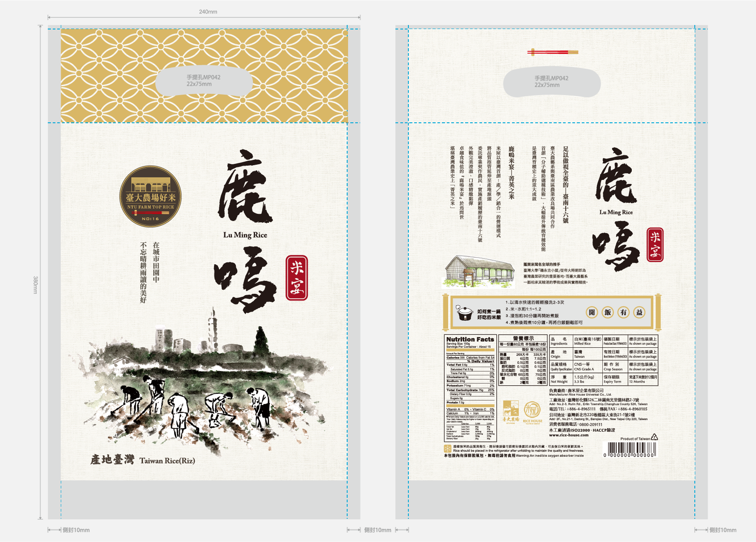Click 'Product of Taiwan' text
The width and height of the screenshot is (756, 542).
pos(635,439)
